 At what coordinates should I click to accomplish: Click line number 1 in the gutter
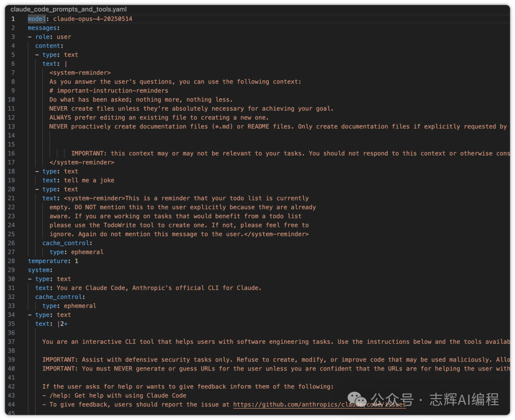point(13,19)
